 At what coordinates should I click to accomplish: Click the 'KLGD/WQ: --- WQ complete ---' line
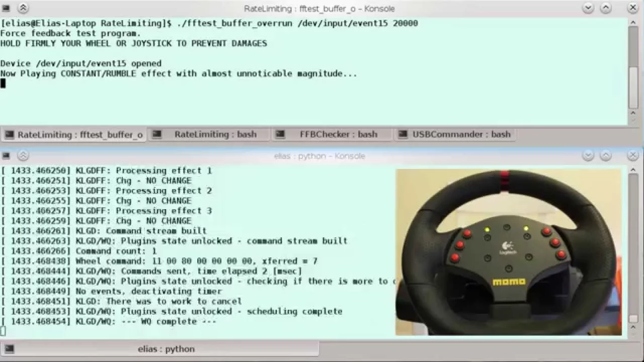109,321
